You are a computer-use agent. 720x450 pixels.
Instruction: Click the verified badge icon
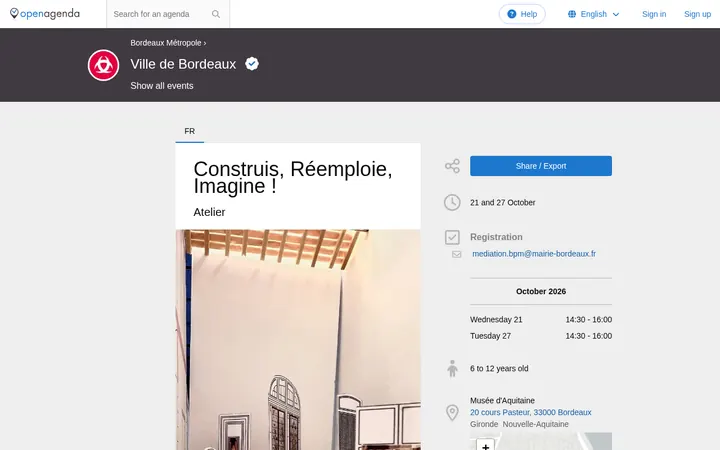point(252,64)
